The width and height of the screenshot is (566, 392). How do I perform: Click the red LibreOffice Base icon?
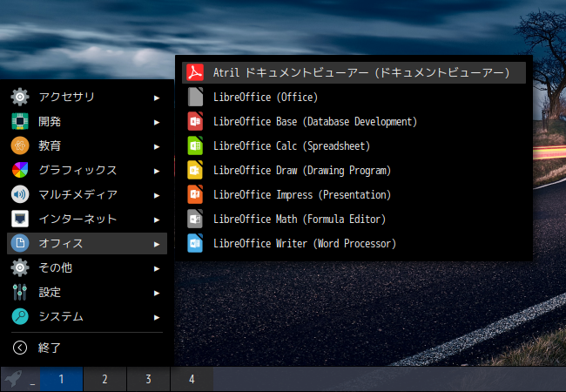195,121
